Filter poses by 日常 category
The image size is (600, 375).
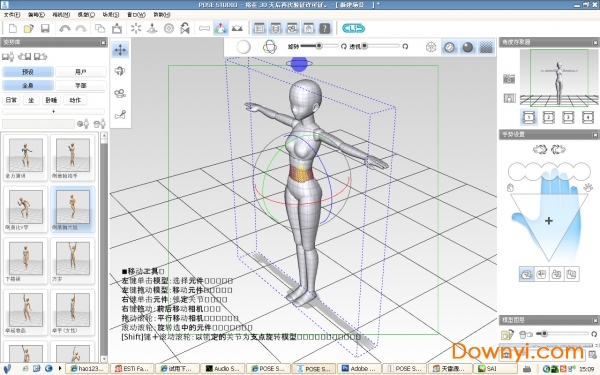coord(11,100)
